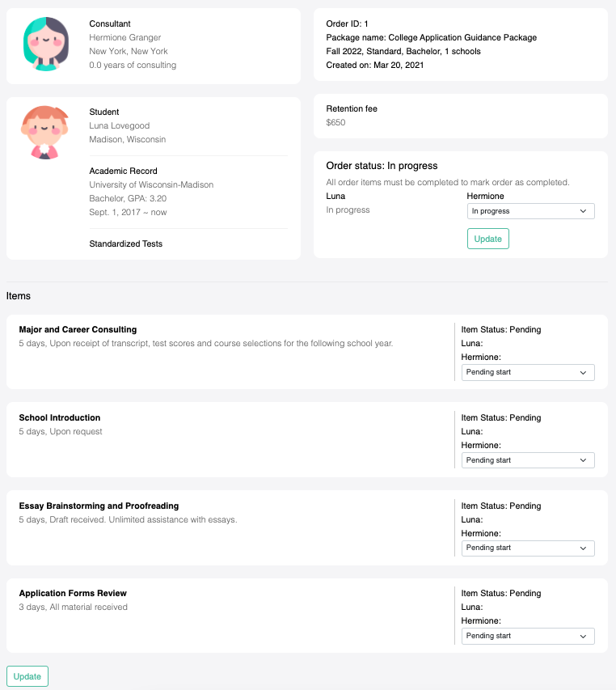This screenshot has height=690, width=616.
Task: Click the order status dropdown chevron arrow
Action: [x=583, y=211]
